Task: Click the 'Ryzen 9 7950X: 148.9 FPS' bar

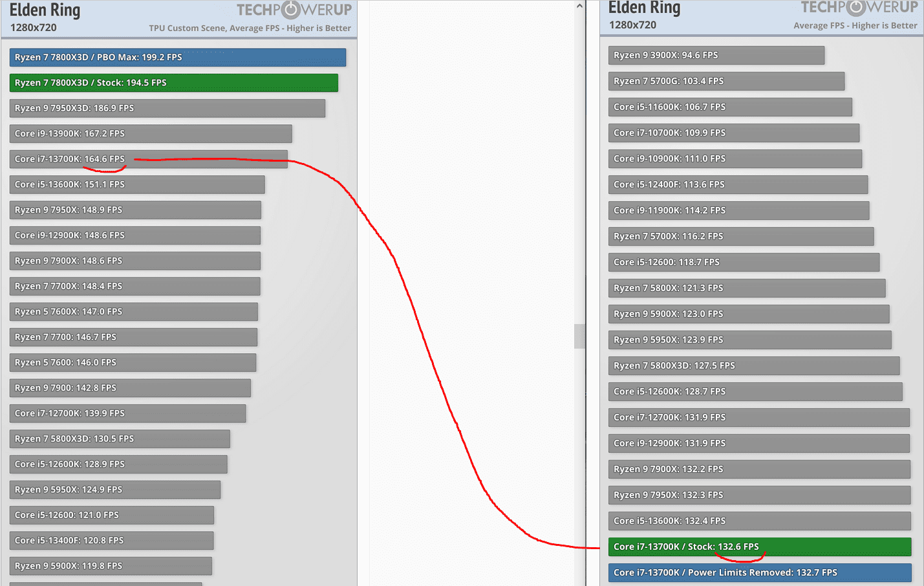Action: (135, 210)
